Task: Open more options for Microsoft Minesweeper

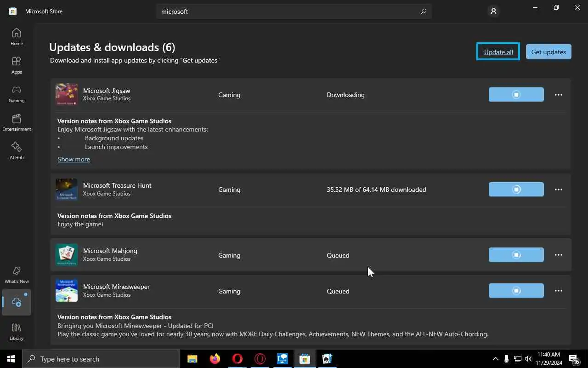Action: 559,291
